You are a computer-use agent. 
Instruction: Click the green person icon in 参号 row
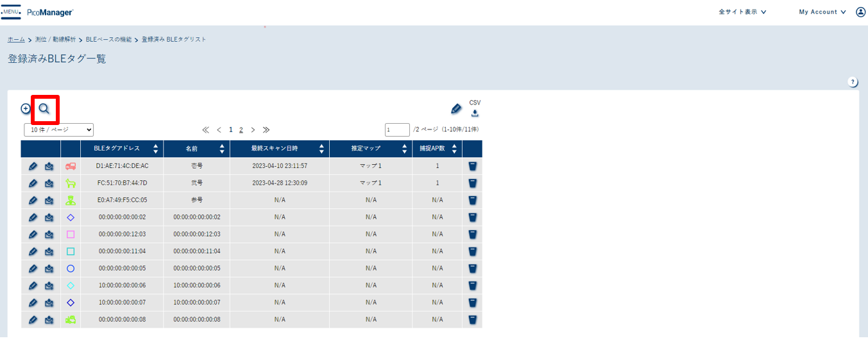pyautogui.click(x=71, y=200)
